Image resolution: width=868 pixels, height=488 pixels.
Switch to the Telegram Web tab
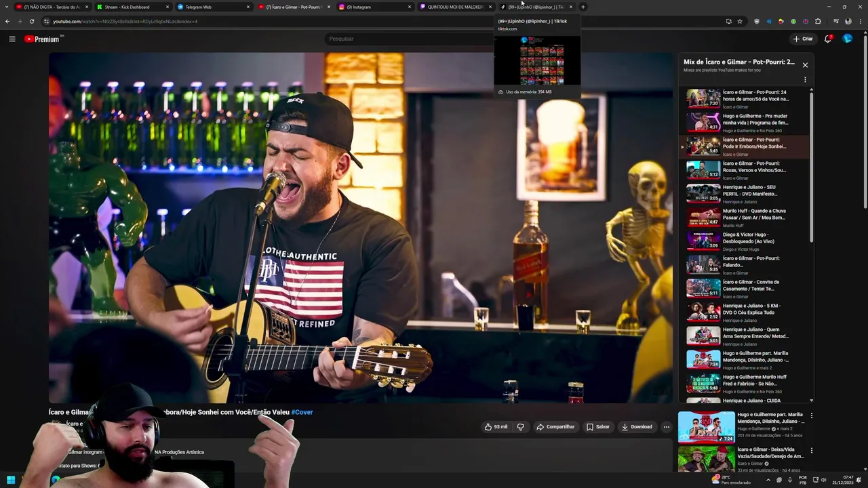pyautogui.click(x=213, y=7)
